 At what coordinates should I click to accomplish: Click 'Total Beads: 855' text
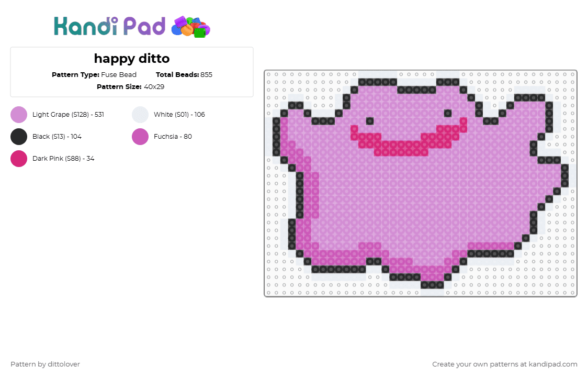point(184,75)
